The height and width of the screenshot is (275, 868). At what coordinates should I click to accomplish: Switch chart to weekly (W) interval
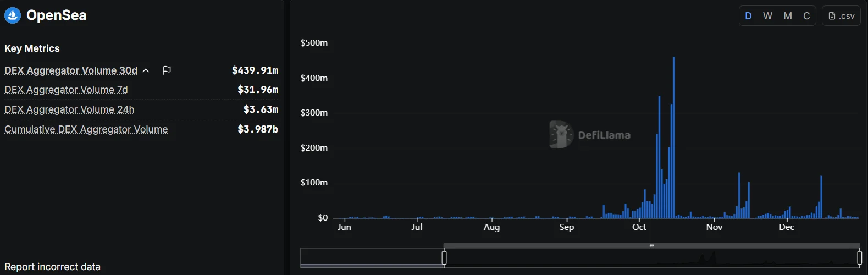pos(767,16)
